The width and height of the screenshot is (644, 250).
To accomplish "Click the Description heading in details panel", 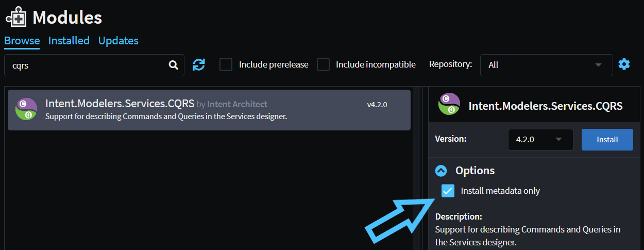I will (x=459, y=216).
